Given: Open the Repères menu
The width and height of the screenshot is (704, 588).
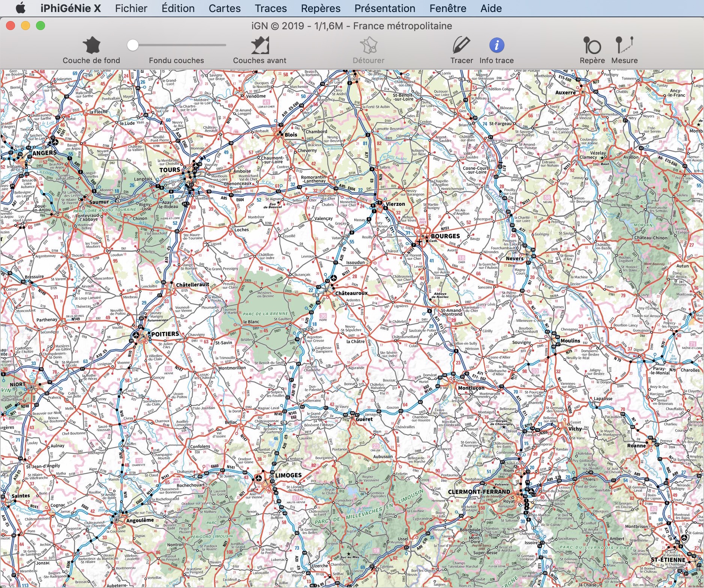Looking at the screenshot, I should click(320, 8).
